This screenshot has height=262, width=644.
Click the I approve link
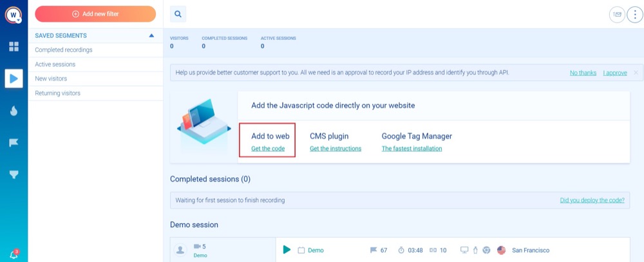click(x=614, y=73)
